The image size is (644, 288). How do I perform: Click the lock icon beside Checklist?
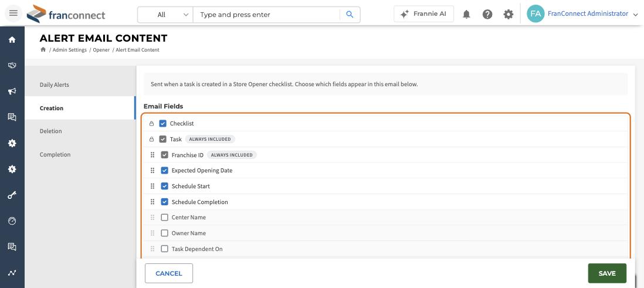point(151,123)
